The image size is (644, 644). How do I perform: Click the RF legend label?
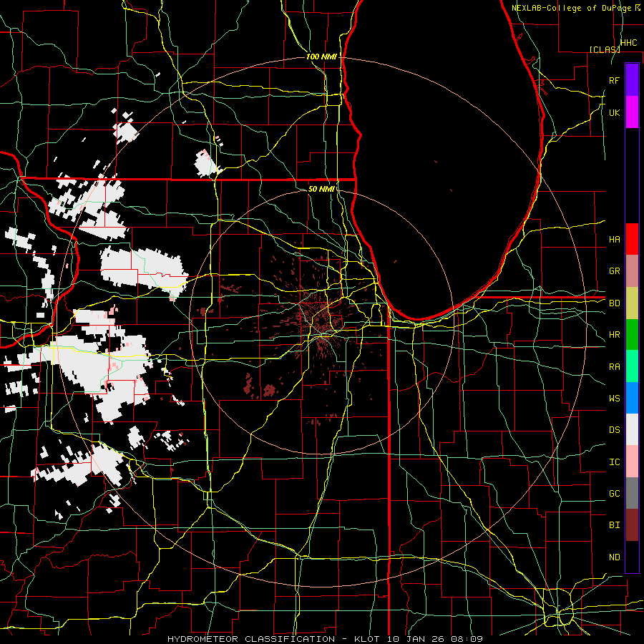point(614,80)
